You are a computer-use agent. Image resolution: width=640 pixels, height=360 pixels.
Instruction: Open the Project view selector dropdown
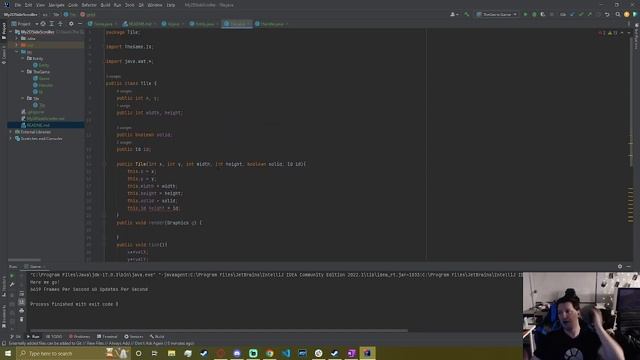coord(25,24)
